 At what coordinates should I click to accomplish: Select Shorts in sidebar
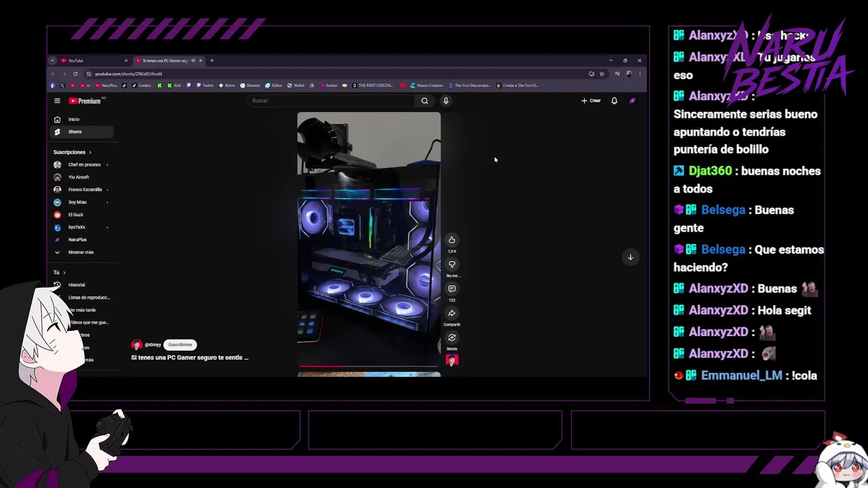click(81, 131)
